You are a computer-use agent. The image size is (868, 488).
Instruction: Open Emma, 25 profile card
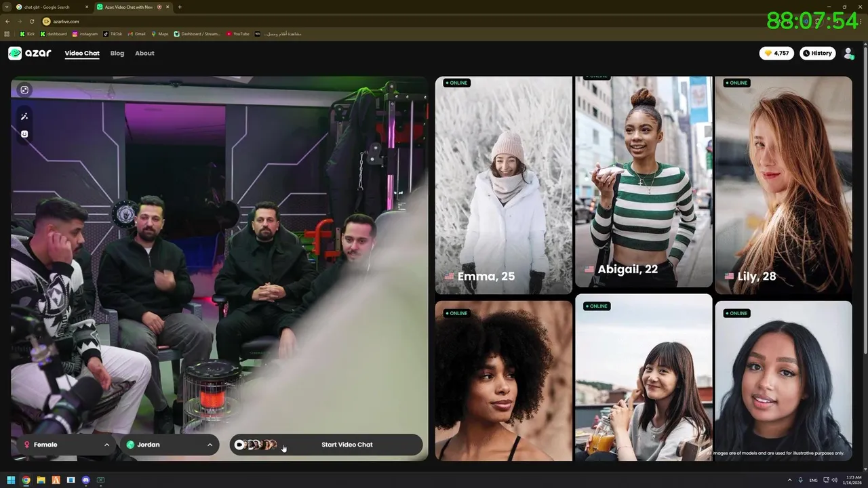[504, 185]
